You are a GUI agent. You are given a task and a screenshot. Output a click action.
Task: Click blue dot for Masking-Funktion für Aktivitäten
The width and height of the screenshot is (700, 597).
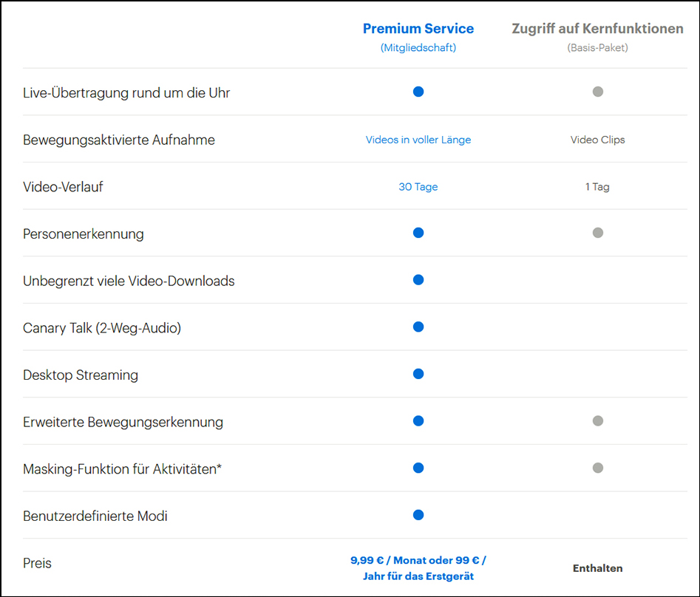pyautogui.click(x=418, y=468)
